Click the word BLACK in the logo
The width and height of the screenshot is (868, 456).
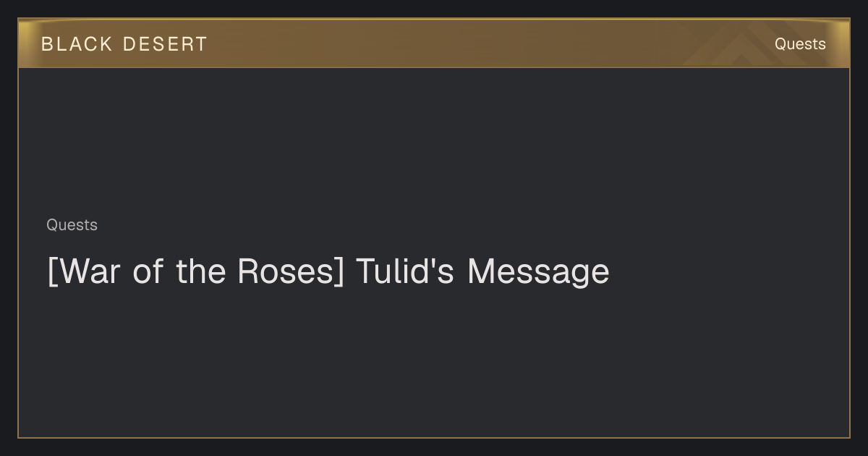tap(77, 44)
